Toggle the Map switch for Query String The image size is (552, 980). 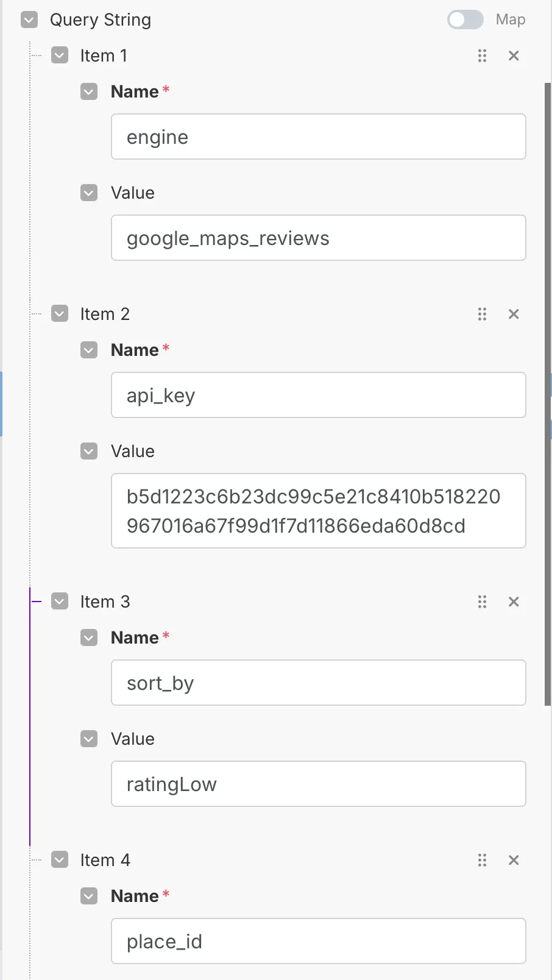(x=465, y=20)
